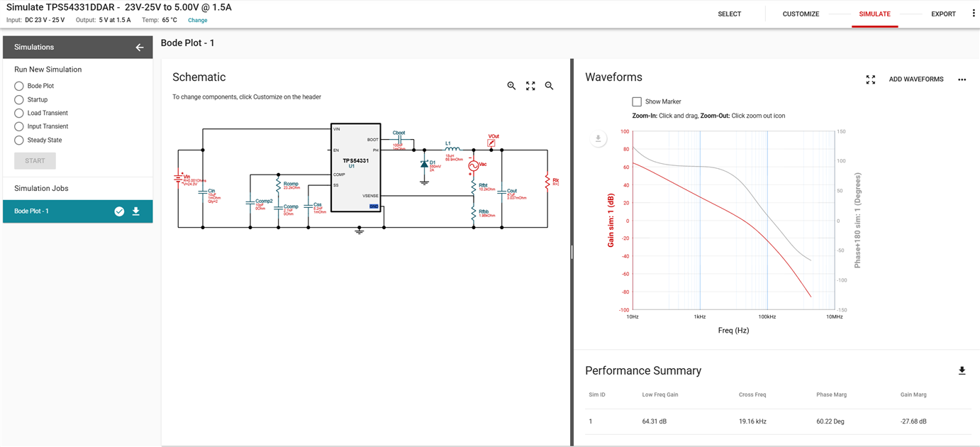Click the Low Freq Gain value 64.31 dB
The image size is (980, 447).
pyautogui.click(x=654, y=421)
